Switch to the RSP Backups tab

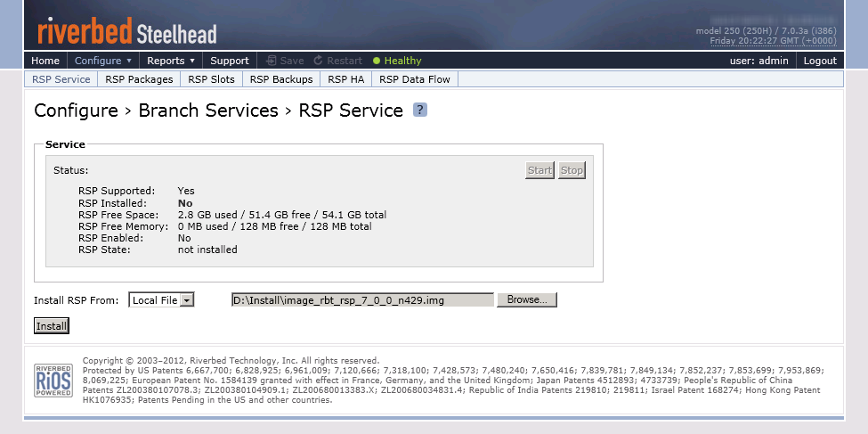click(281, 79)
